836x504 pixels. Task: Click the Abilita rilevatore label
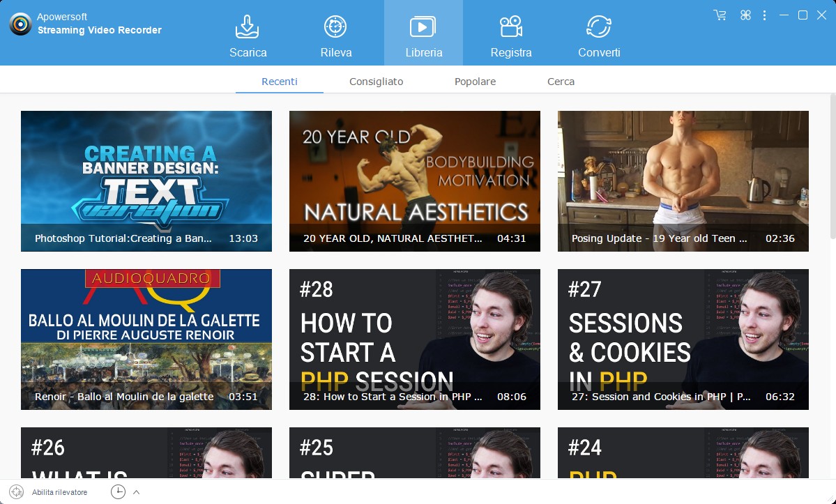[x=59, y=492]
